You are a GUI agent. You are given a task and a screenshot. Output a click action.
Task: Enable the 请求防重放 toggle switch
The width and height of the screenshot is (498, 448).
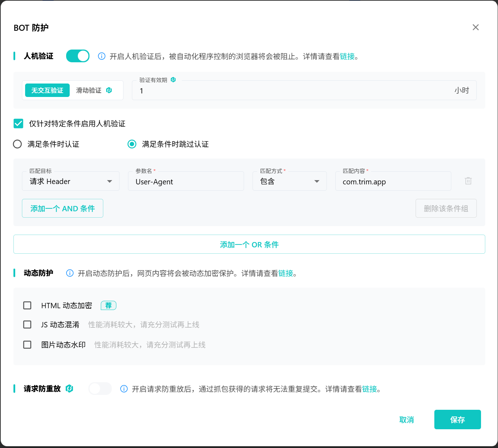(100, 388)
